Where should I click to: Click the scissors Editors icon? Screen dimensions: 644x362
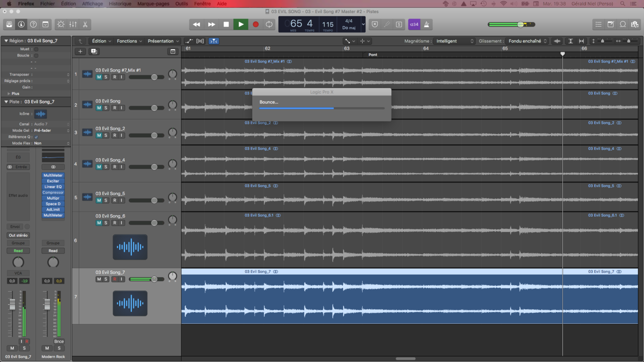click(85, 24)
